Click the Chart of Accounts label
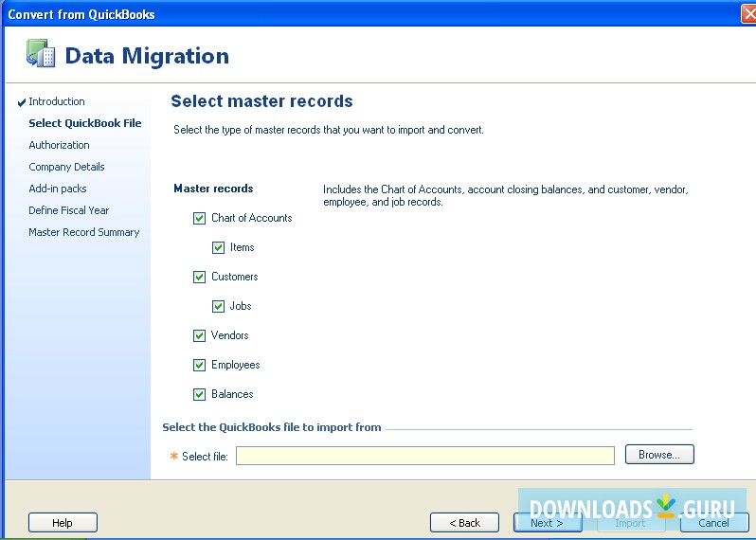756x540 pixels. tap(252, 218)
